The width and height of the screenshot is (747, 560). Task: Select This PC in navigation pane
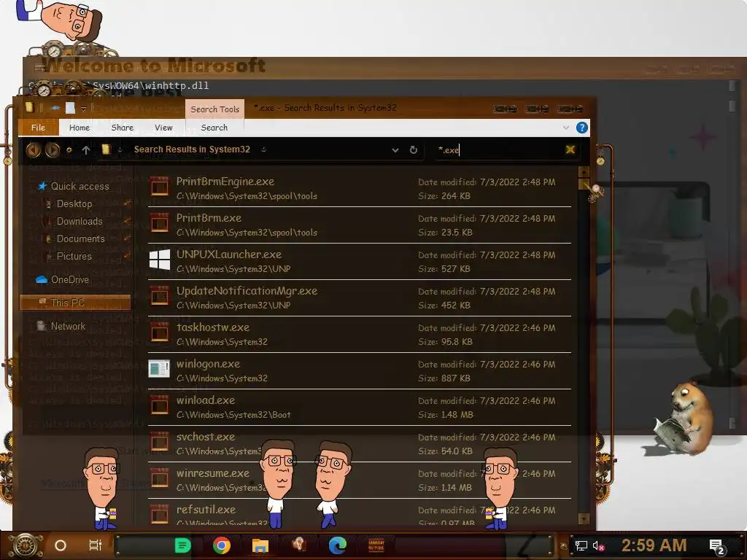pyautogui.click(x=75, y=303)
